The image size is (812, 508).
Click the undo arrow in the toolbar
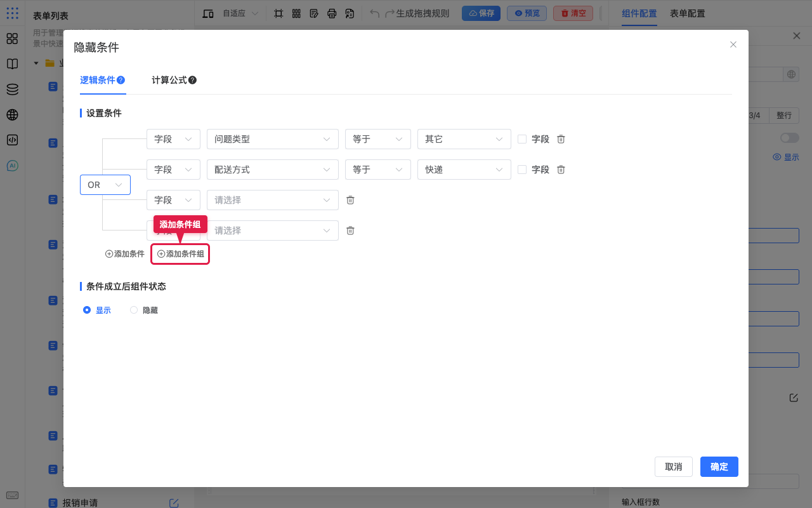click(375, 13)
